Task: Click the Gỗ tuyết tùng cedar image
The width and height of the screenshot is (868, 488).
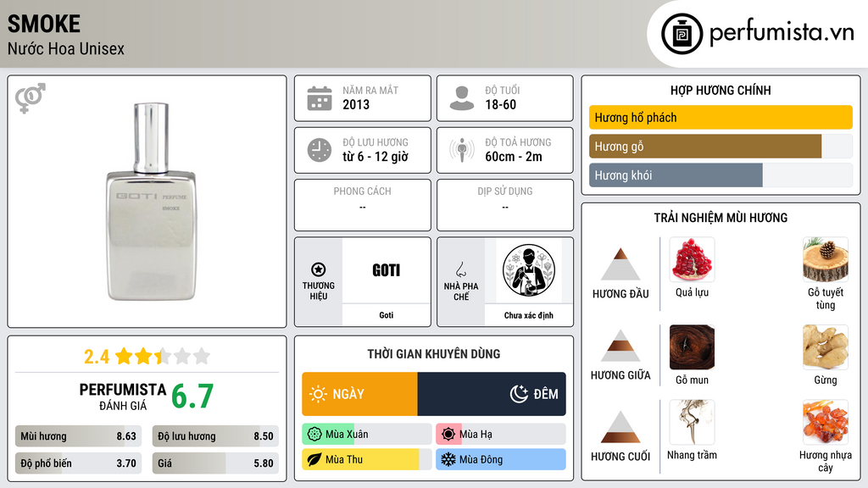Action: (826, 259)
